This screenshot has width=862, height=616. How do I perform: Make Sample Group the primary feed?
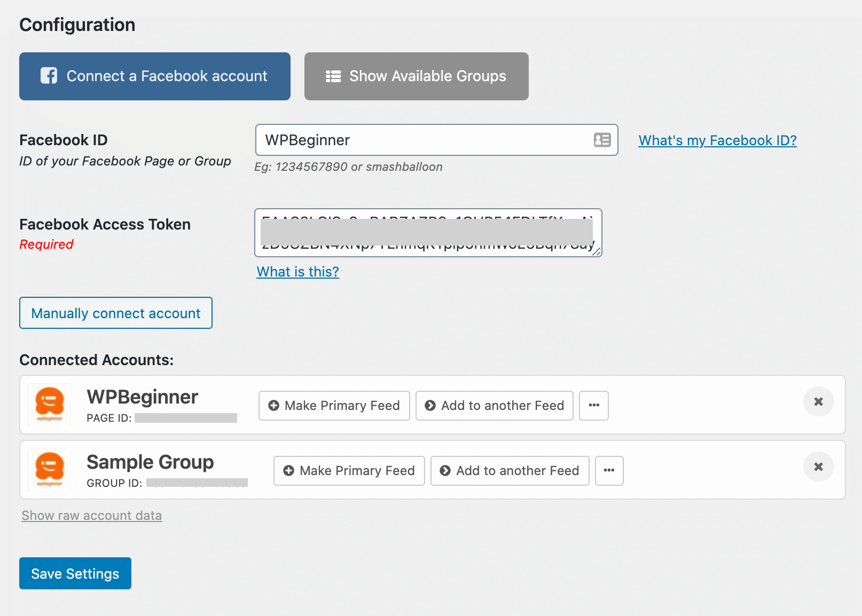(349, 471)
